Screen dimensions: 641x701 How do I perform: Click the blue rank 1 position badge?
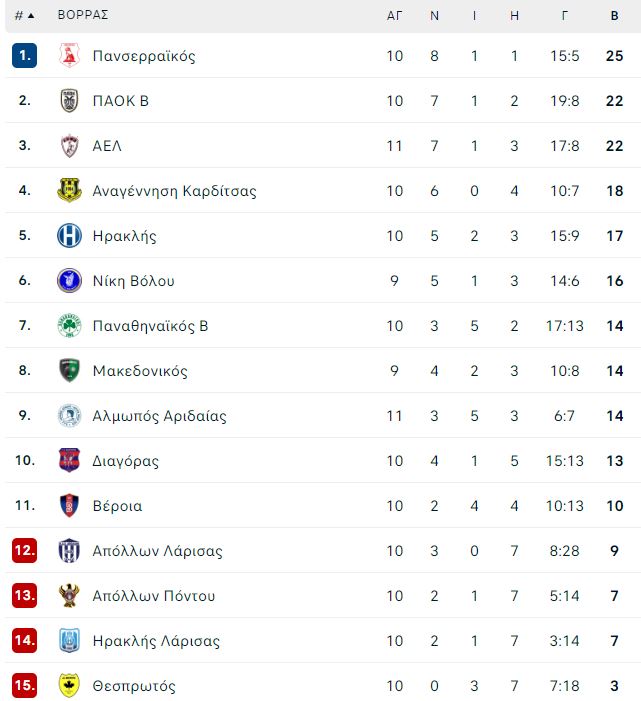(x=25, y=55)
